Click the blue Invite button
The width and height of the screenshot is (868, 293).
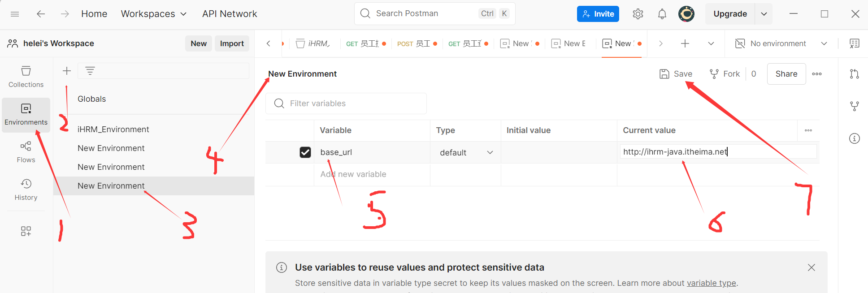tap(598, 14)
